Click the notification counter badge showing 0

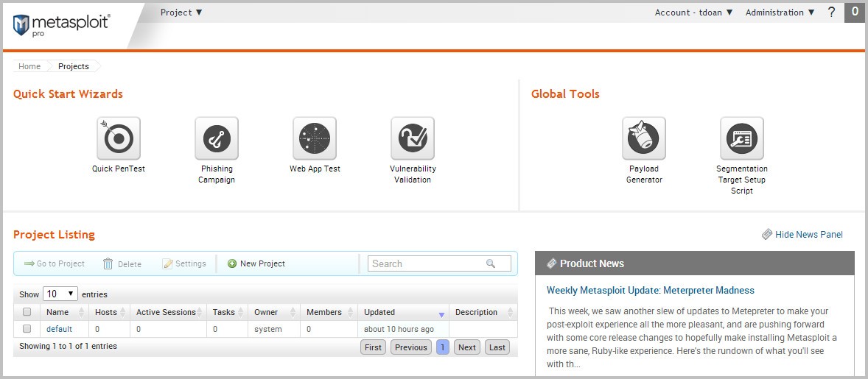coord(855,13)
